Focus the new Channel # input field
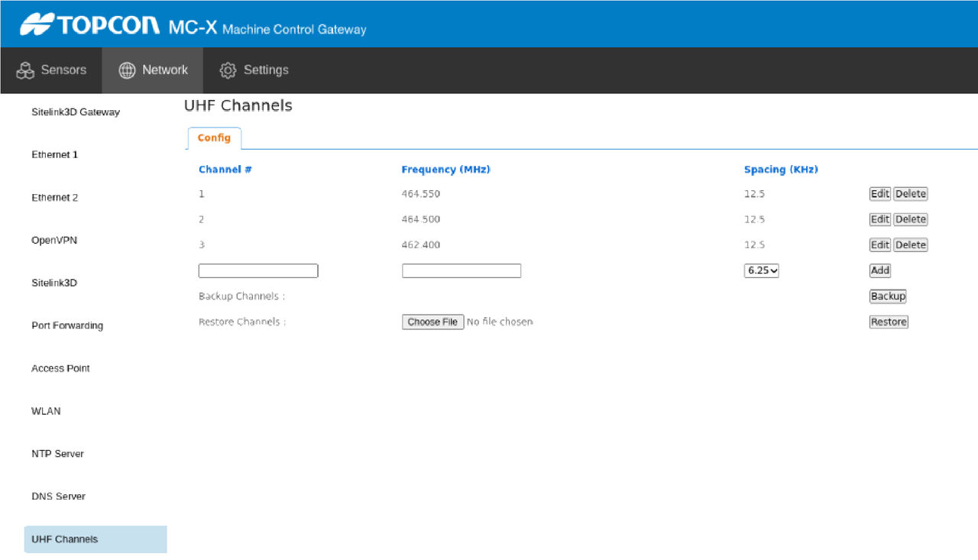978x560 pixels. [258, 271]
